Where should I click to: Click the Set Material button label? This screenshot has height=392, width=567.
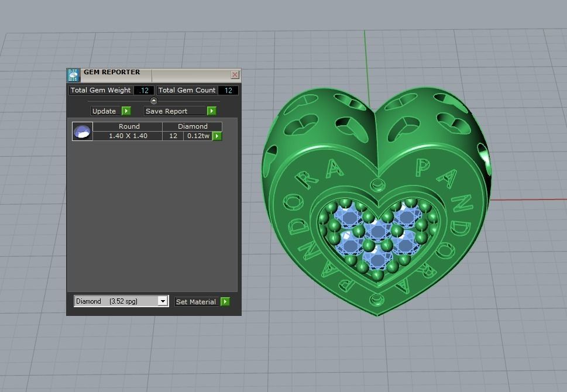click(196, 301)
